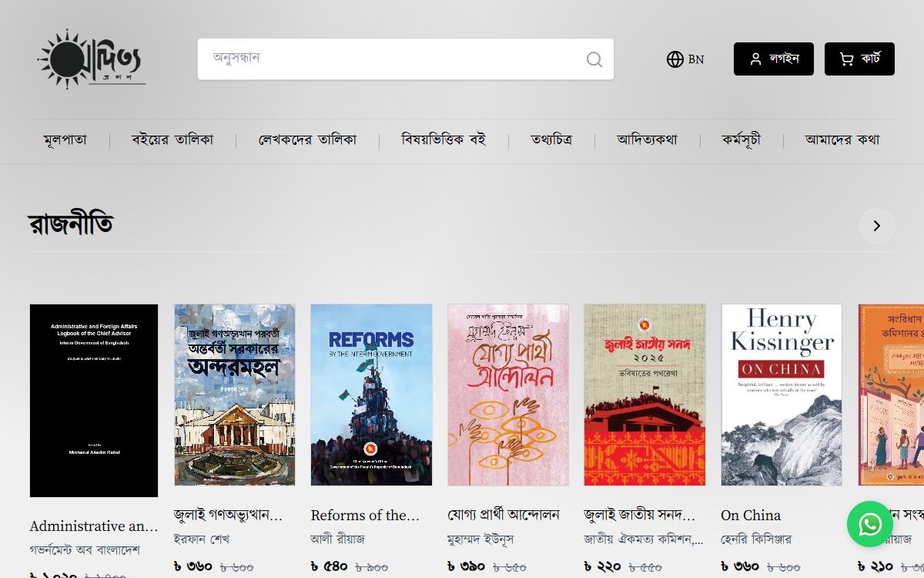
Task: Open তথ্যচিত্র menu item
Action: tap(551, 140)
